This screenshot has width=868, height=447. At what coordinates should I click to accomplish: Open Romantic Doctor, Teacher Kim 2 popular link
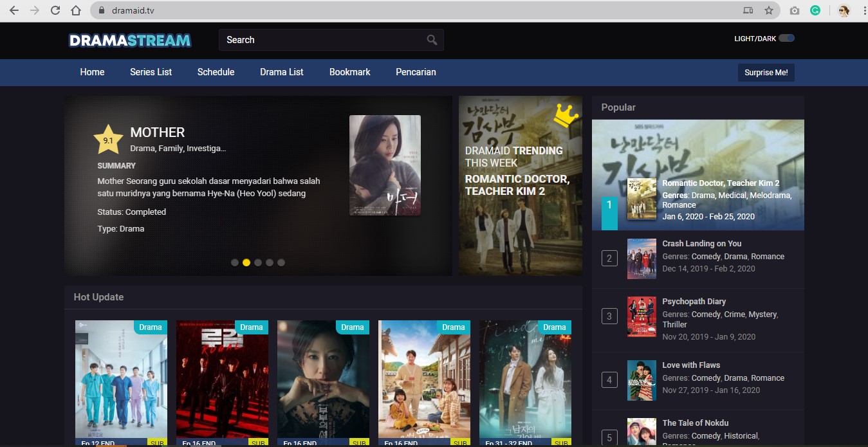(x=721, y=183)
